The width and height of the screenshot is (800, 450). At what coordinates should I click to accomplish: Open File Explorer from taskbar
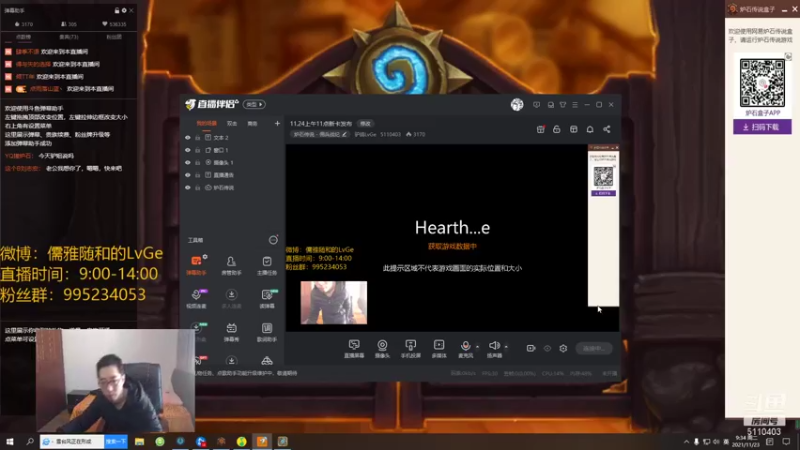click(x=139, y=441)
